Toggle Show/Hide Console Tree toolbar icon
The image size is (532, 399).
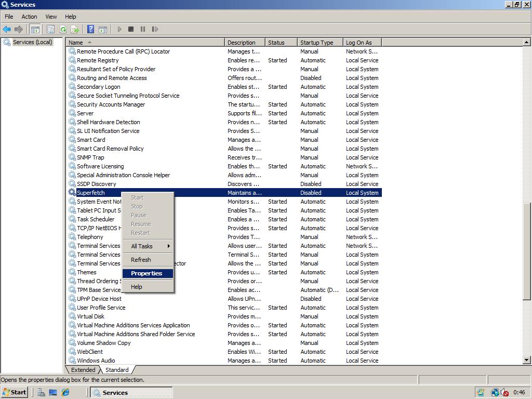(x=35, y=29)
